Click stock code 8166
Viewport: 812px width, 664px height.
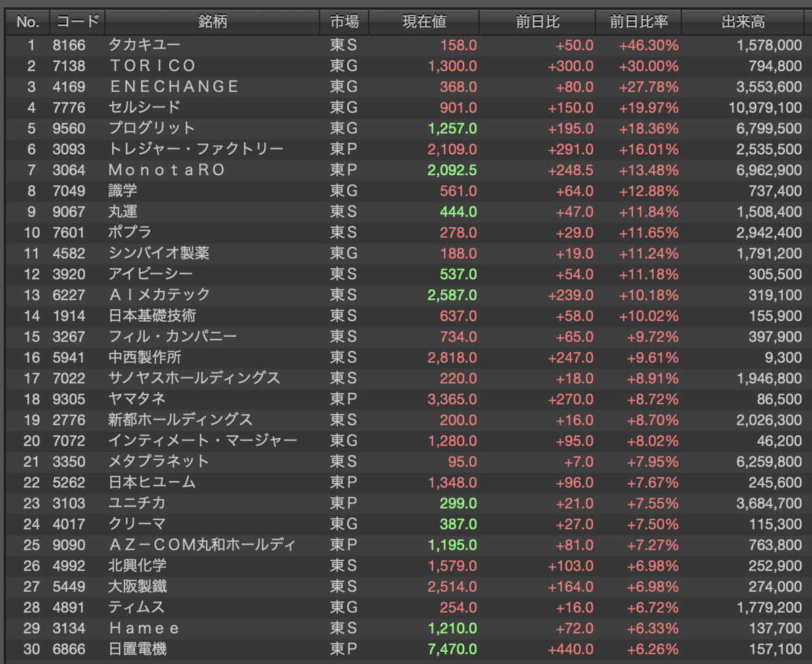[x=69, y=45]
